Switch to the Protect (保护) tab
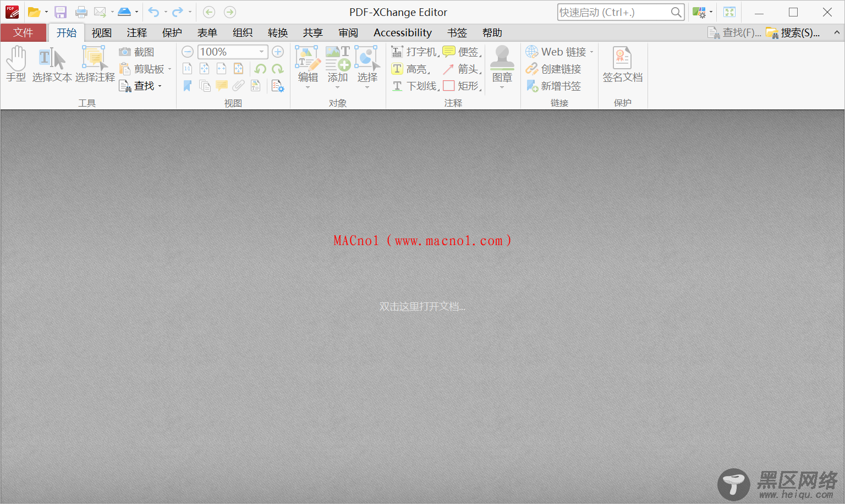The image size is (845, 504). click(x=172, y=33)
